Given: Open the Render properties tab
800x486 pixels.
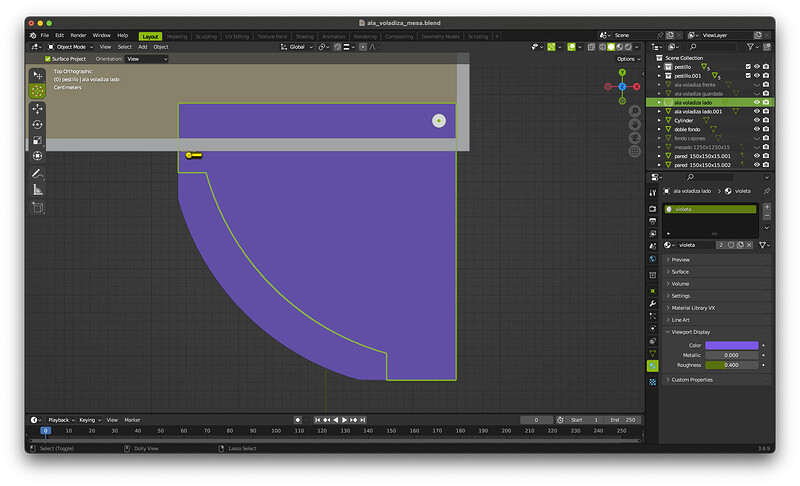Looking at the screenshot, I should pos(653,209).
